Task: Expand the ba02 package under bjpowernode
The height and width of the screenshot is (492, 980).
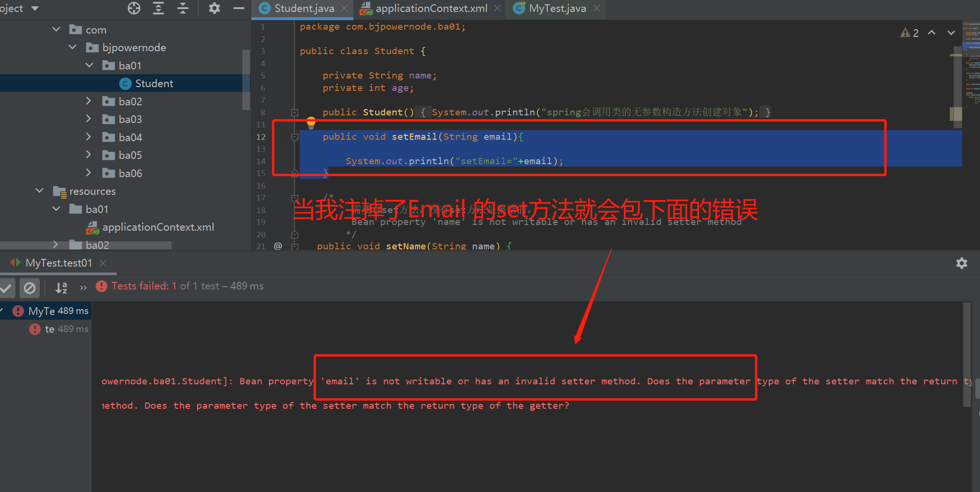Action: (x=89, y=101)
